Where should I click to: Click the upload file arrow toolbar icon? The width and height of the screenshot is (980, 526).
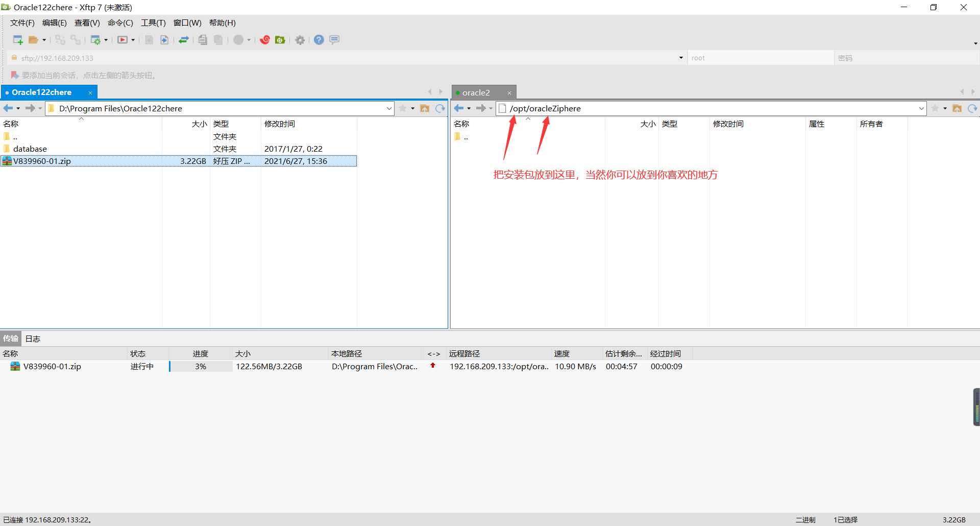coord(164,40)
